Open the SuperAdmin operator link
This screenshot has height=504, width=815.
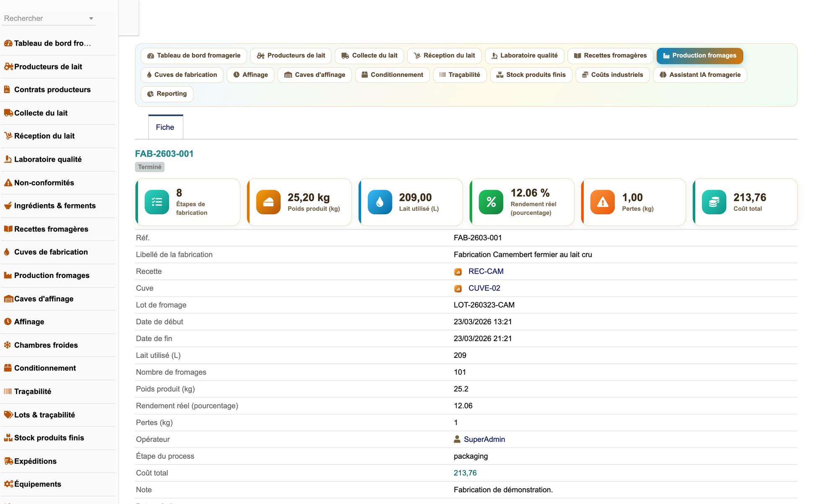click(x=484, y=439)
